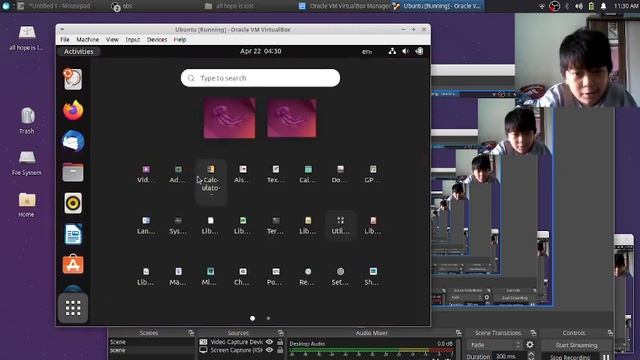Open the VirtualBox Help menu
This screenshot has width=640, height=360.
(180, 40)
